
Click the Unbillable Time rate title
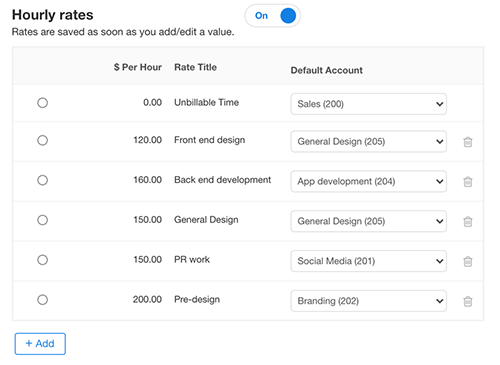206,102
